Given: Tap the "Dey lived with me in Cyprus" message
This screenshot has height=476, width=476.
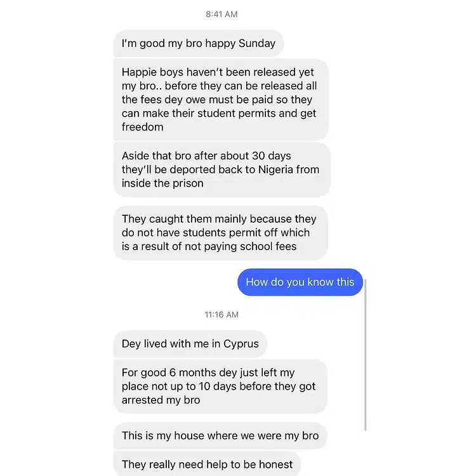Looking at the screenshot, I should pos(190,344).
